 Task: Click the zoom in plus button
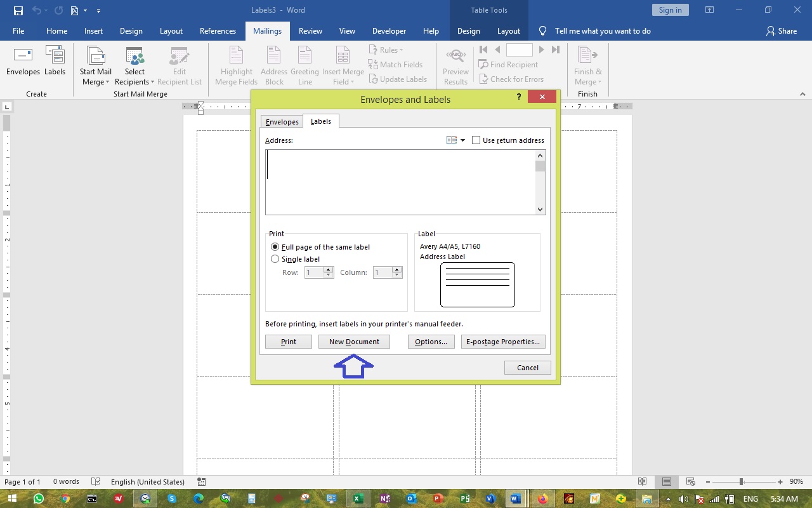(780, 482)
